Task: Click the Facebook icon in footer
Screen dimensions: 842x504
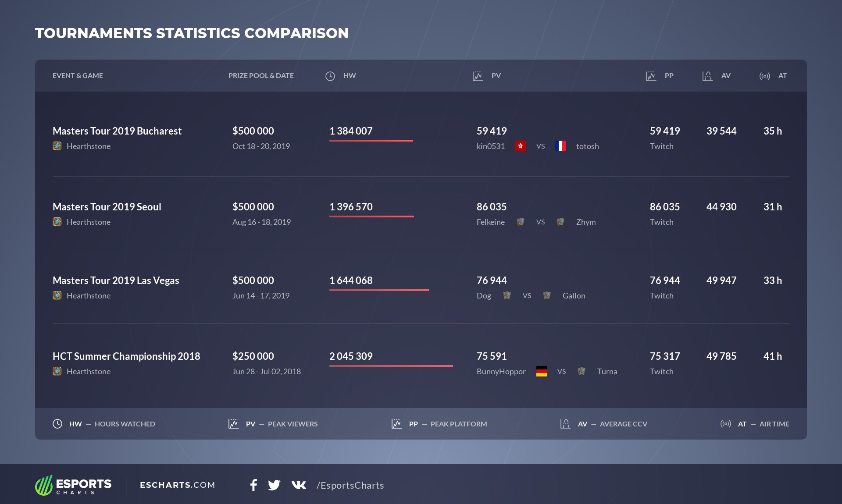Action: click(x=253, y=485)
